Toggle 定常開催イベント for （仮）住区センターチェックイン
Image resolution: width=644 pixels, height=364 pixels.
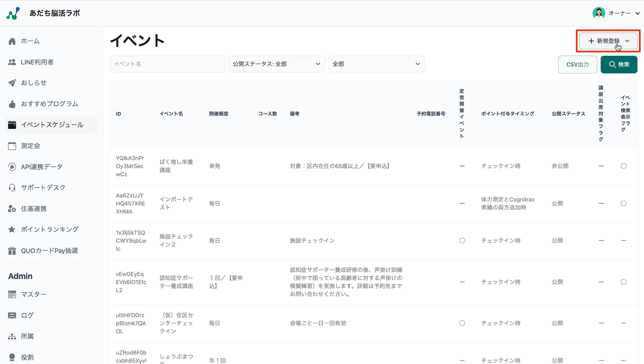(x=462, y=323)
